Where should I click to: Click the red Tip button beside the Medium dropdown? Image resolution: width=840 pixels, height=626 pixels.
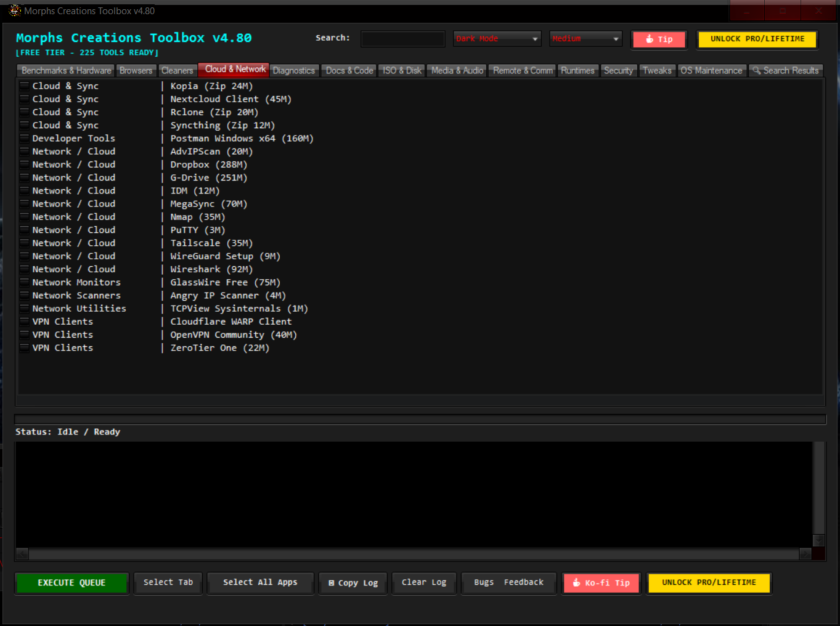tap(659, 39)
